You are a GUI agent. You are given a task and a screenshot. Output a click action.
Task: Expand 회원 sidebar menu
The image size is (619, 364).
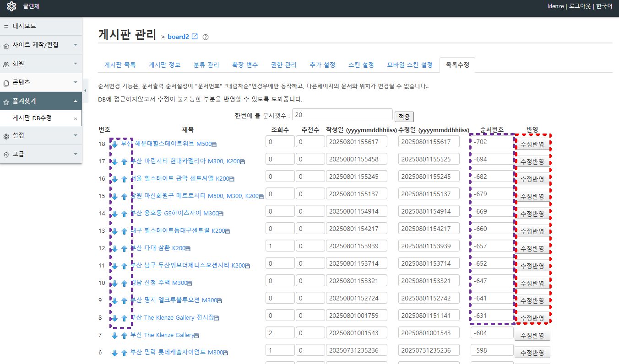[x=41, y=64]
